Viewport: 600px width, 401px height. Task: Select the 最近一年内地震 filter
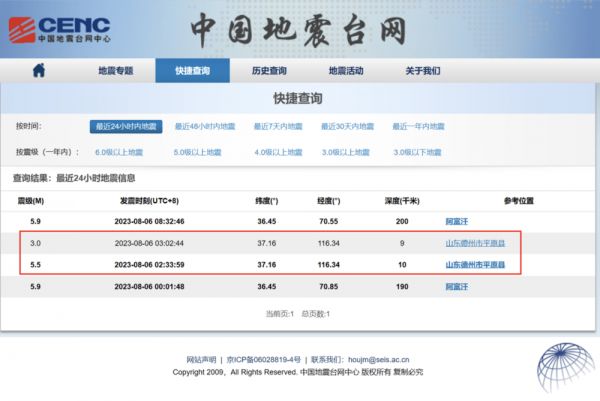click(x=424, y=127)
